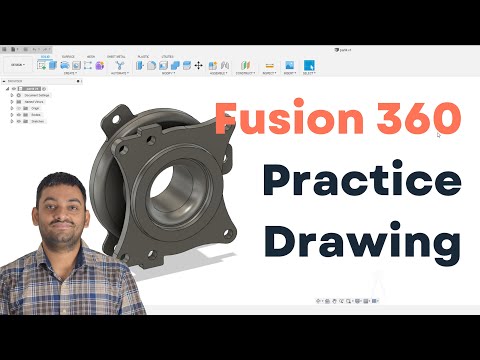Click the Automate tool icon
480x360 pixels.
[x=119, y=65]
